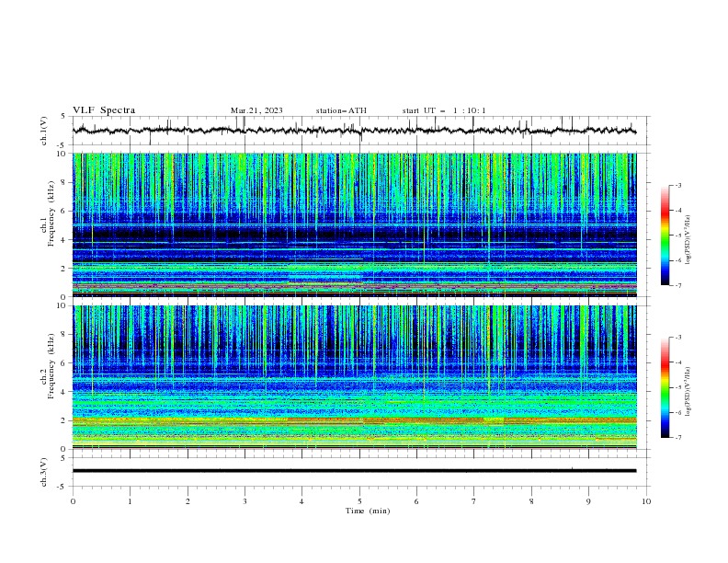Click the 'station=ATH' label
Screen dimensions: 728x563
(341, 110)
